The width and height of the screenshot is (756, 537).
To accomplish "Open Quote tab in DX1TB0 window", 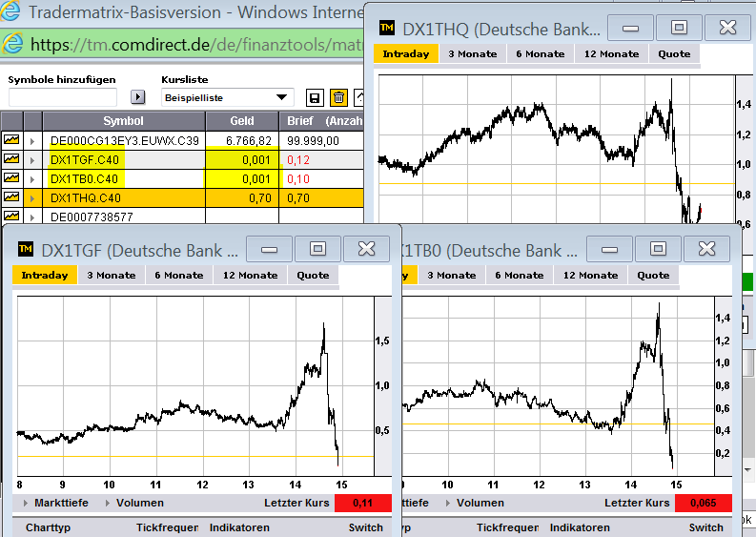I will coord(653,275).
